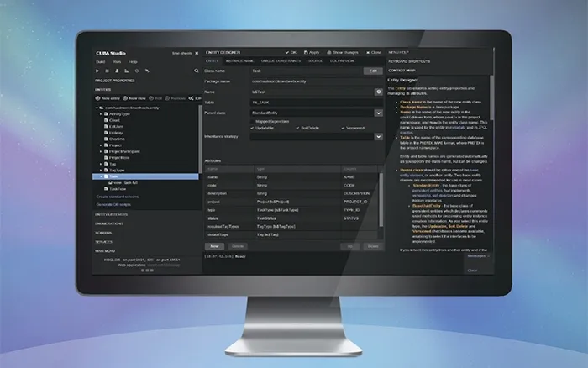This screenshot has height=368, width=588.
Task: Click the New entity icon
Action: click(97, 98)
